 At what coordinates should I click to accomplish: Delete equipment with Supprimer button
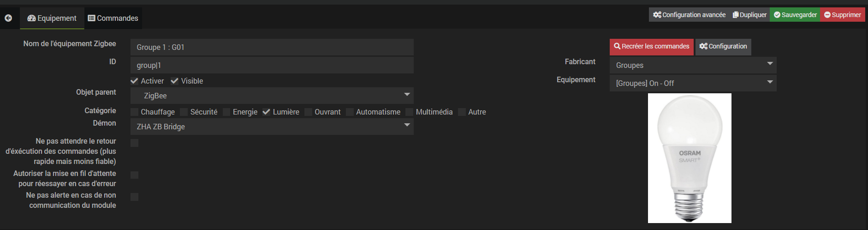843,15
